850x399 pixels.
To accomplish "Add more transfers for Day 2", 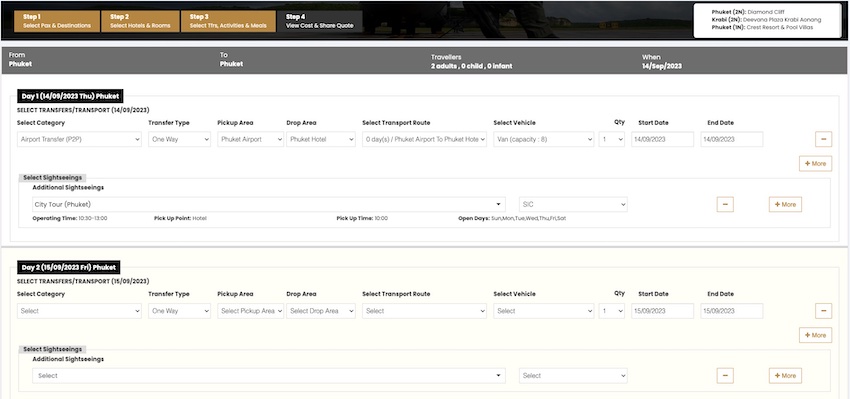I will point(815,335).
